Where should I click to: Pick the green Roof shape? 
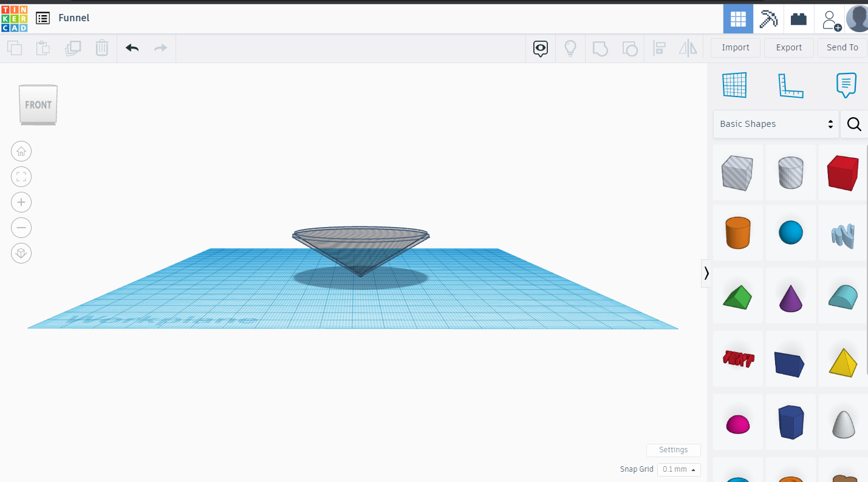click(x=737, y=296)
